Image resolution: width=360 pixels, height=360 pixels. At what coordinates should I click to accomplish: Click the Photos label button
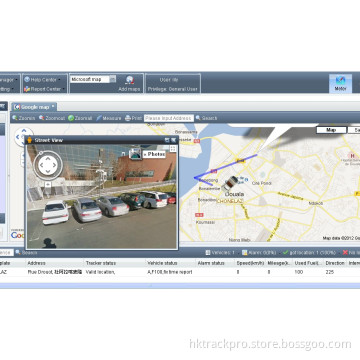click(x=154, y=154)
